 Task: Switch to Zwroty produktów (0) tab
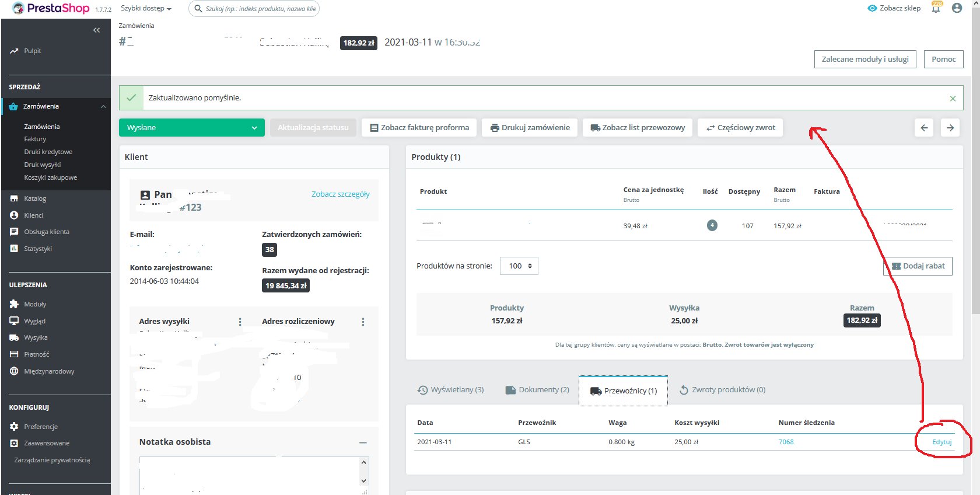coord(722,390)
